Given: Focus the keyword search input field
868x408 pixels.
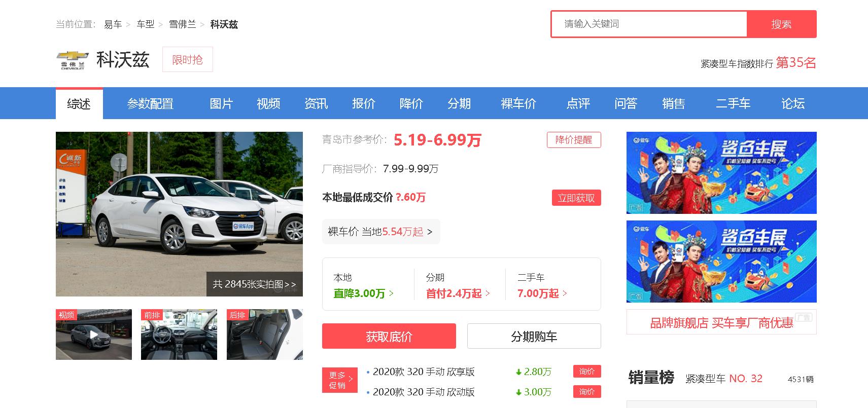Looking at the screenshot, I should (649, 24).
